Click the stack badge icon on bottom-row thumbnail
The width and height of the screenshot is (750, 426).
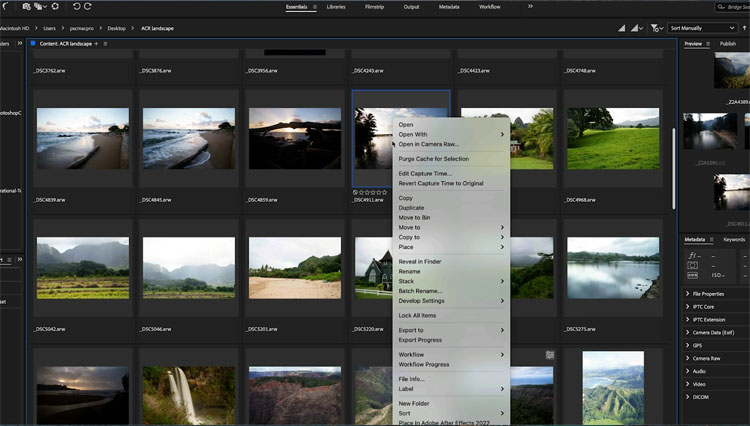pos(550,355)
